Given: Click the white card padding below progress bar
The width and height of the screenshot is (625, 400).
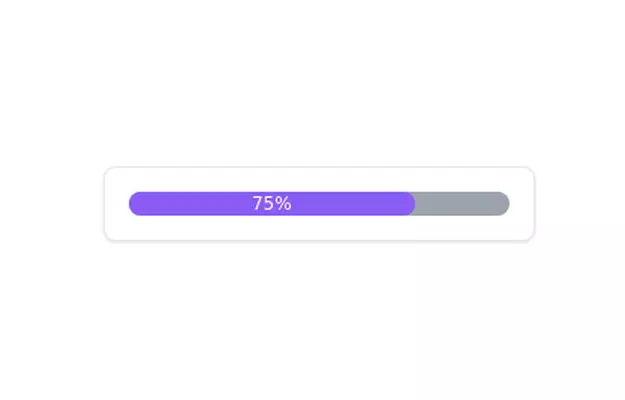Looking at the screenshot, I should (319, 228).
